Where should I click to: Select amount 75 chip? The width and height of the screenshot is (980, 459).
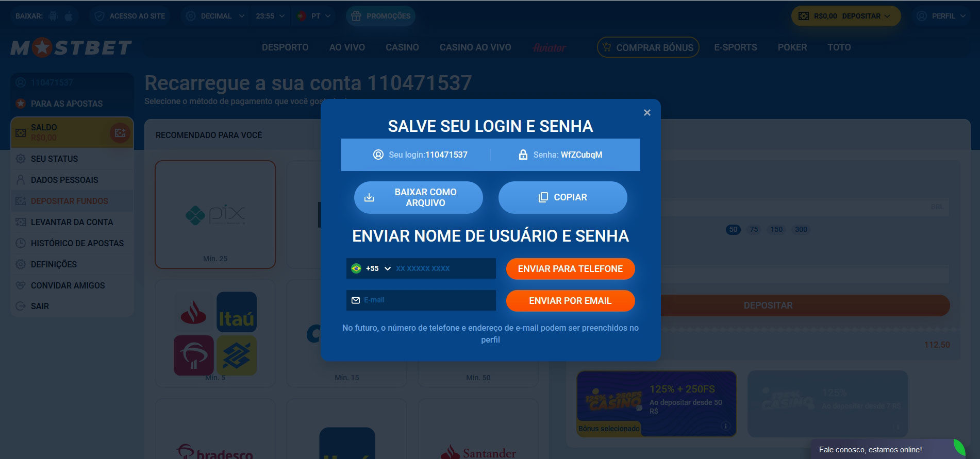[x=754, y=229]
